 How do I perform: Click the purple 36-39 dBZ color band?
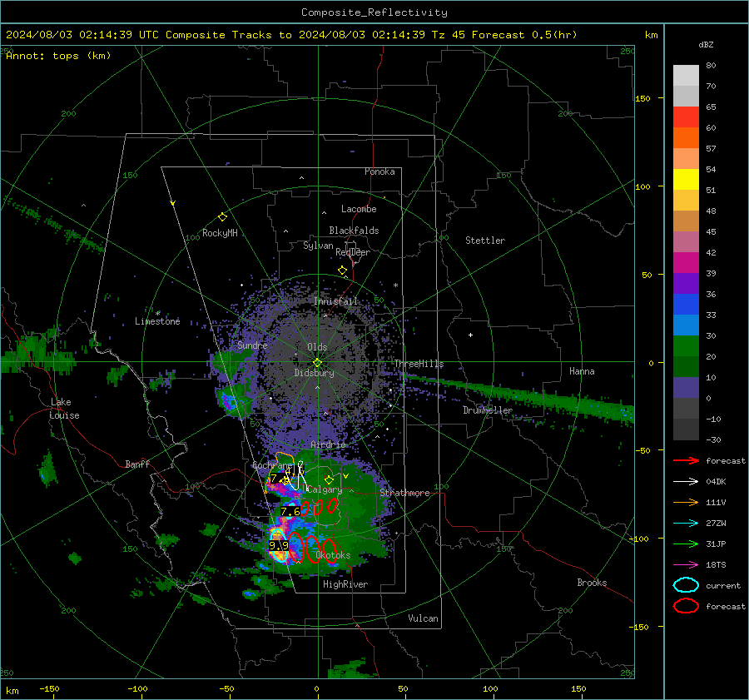[x=686, y=283]
